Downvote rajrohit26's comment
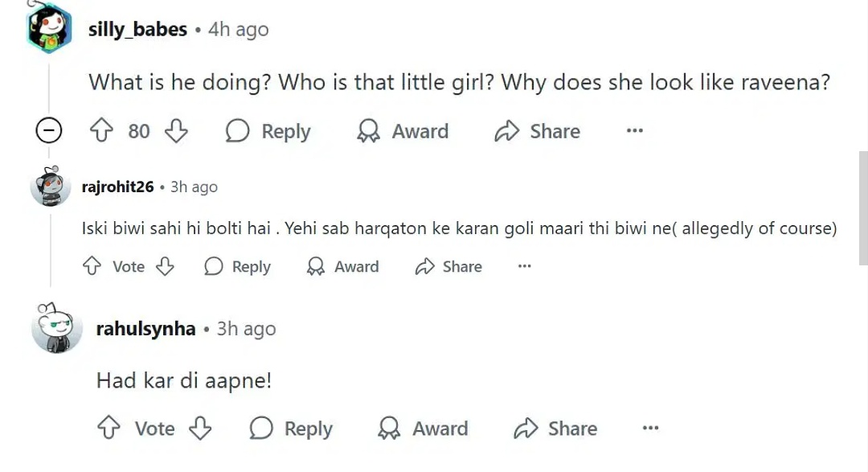 pos(165,267)
